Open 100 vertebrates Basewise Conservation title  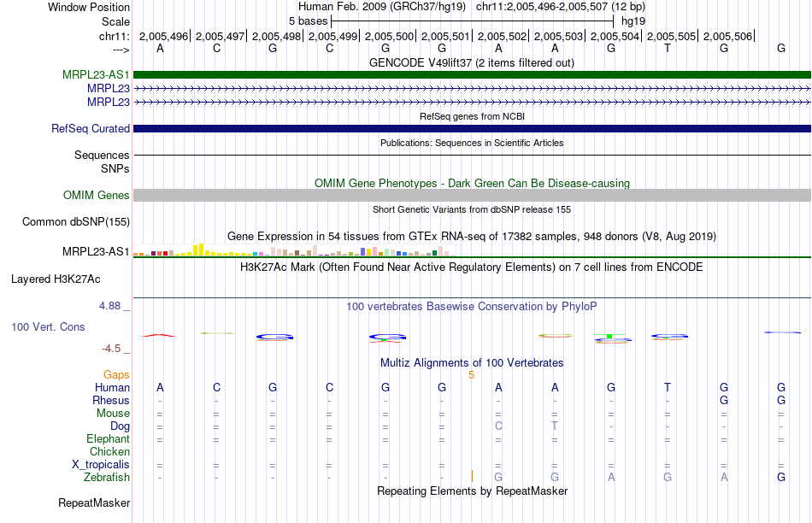coord(472,307)
